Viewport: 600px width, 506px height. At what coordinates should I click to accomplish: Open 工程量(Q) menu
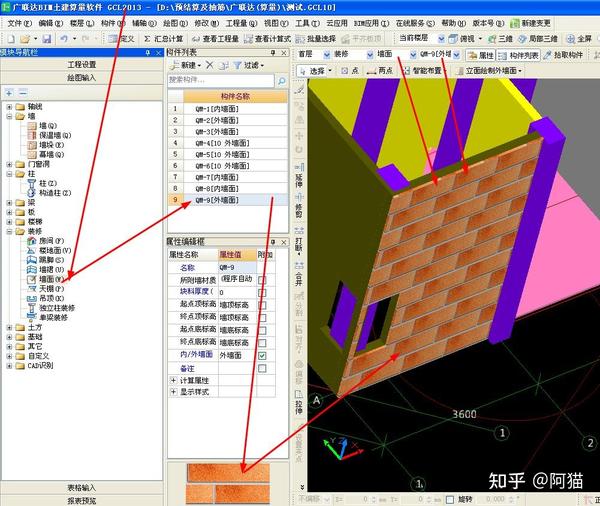pos(241,23)
